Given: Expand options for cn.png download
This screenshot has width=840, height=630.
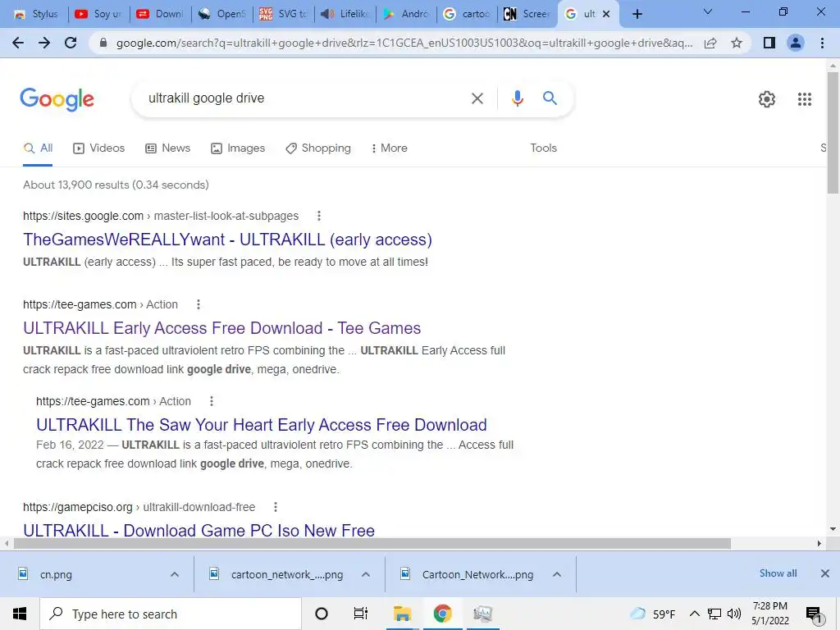Looking at the screenshot, I should (x=175, y=574).
